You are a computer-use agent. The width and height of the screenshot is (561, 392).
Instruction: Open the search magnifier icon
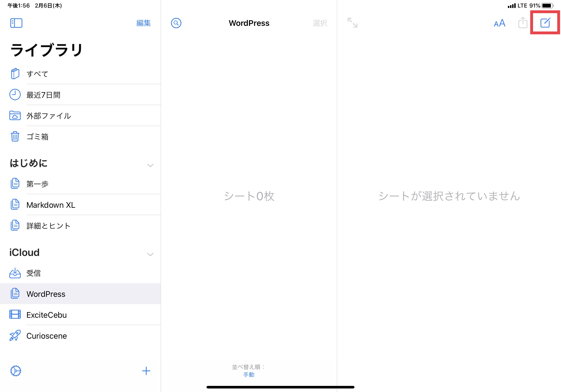176,23
